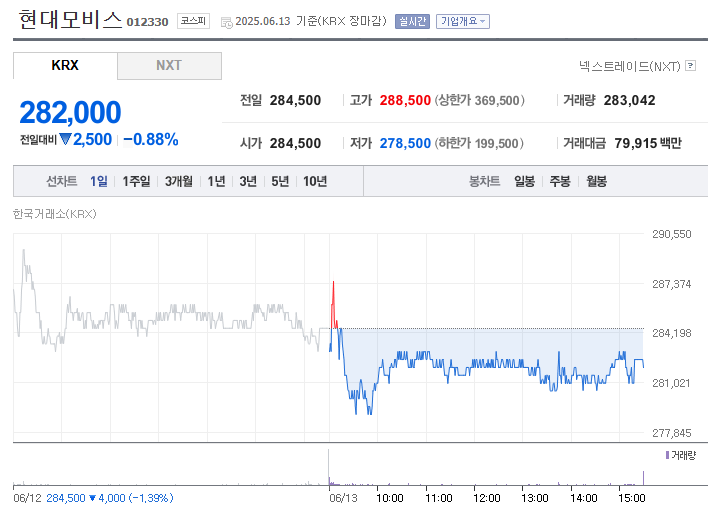This screenshot has width=708, height=521.
Task: Select the 1년 line chart period
Action: pos(216,181)
